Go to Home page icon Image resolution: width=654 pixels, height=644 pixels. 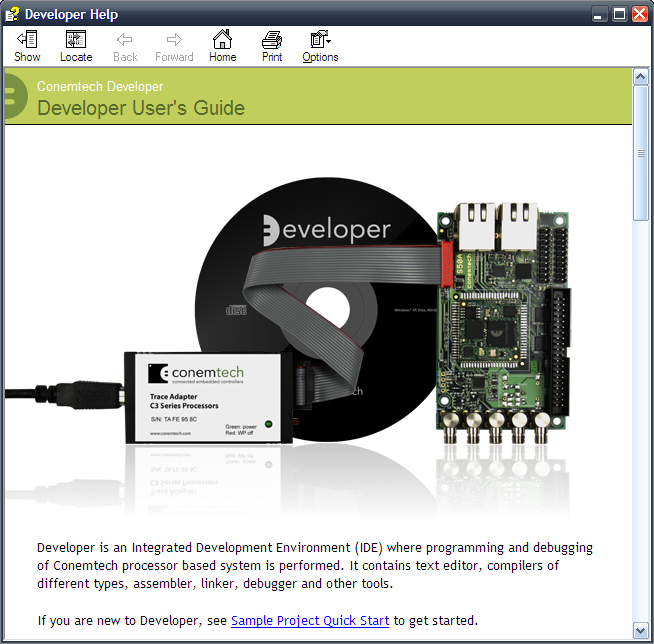tap(222, 39)
